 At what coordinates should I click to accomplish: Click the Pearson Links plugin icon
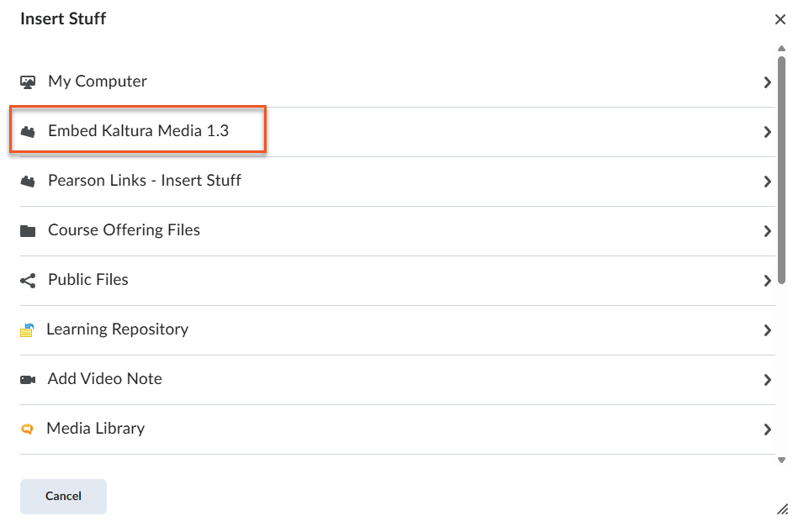pos(28,182)
